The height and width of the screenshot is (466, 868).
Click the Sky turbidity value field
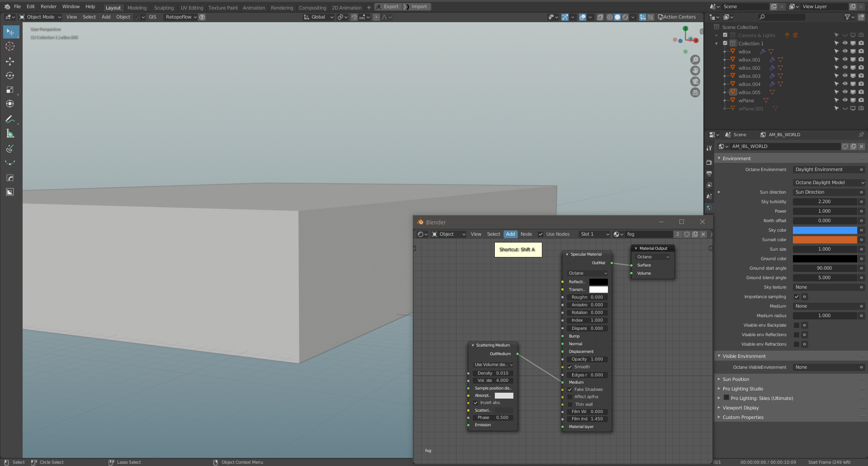[825, 202]
